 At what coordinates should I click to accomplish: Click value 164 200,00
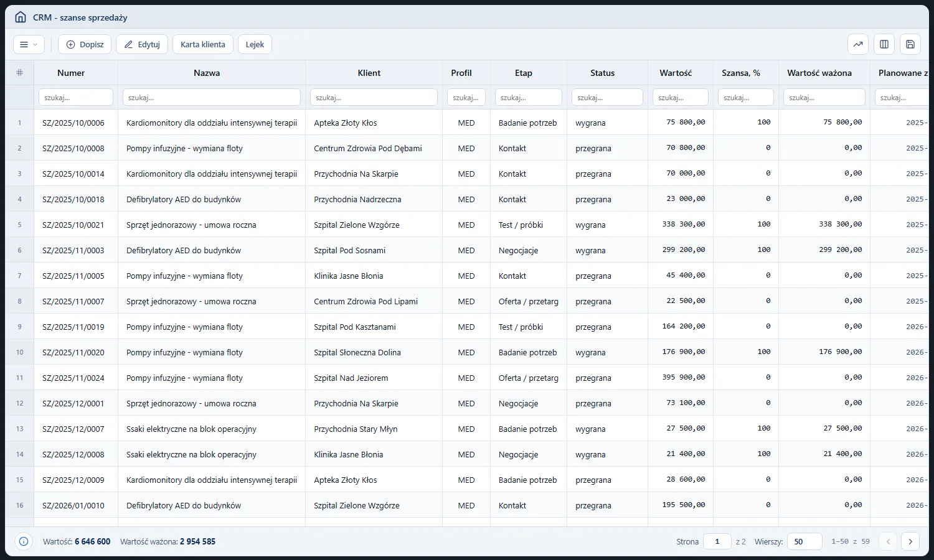(684, 327)
